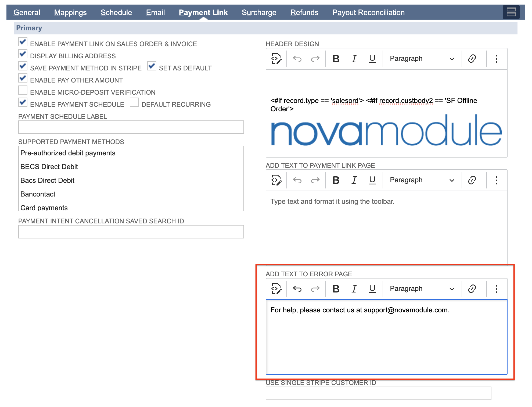Toggle Enable Payment Schedule checkbox
532x407 pixels.
click(23, 102)
